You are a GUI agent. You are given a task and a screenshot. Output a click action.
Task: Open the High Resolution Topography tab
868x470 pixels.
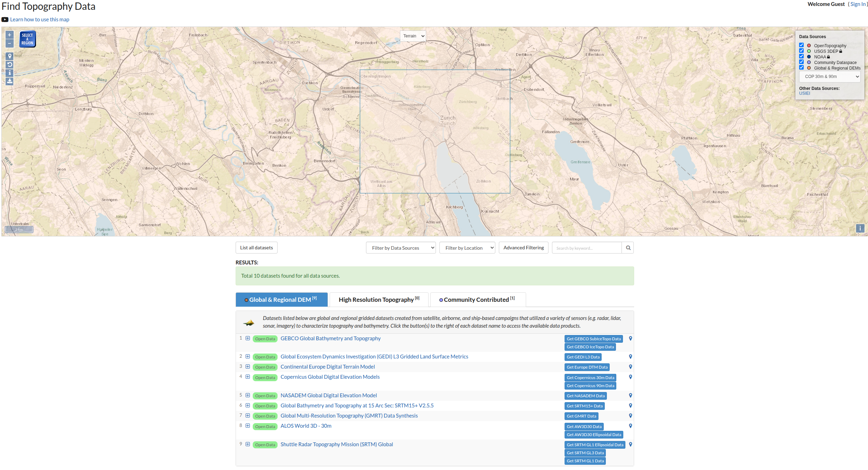(379, 300)
